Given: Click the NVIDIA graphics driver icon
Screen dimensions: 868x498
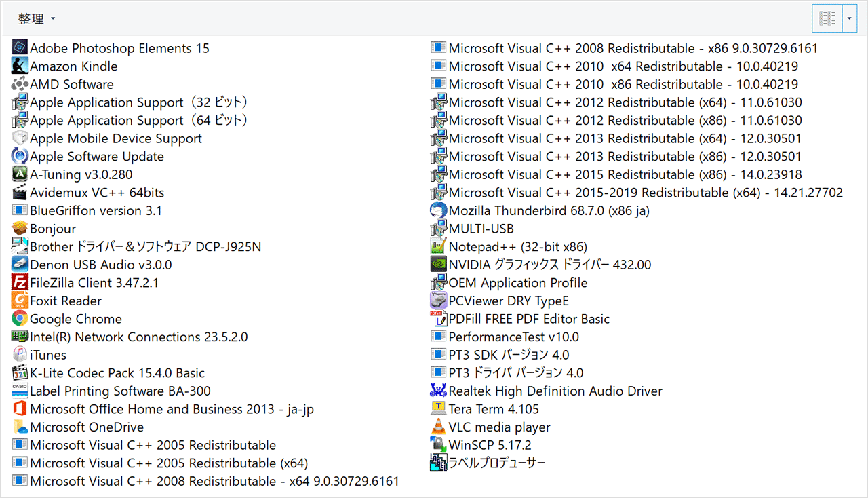Looking at the screenshot, I should (439, 265).
